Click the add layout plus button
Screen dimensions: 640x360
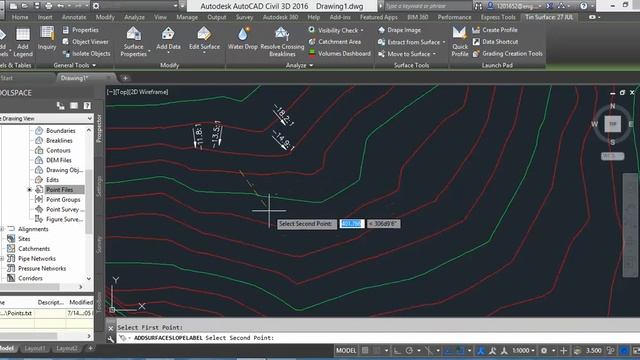(90, 348)
